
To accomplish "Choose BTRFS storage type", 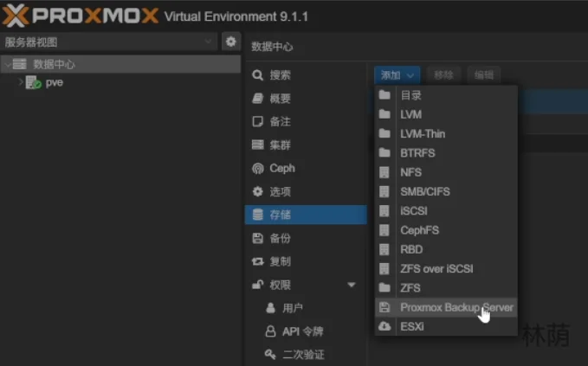I will click(446, 153).
